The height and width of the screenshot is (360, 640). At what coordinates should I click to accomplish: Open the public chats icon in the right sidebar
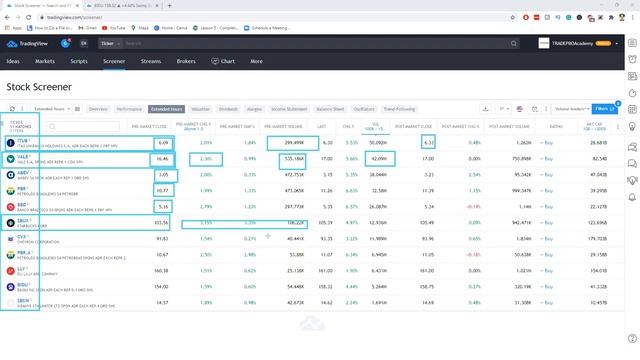pos(632,147)
